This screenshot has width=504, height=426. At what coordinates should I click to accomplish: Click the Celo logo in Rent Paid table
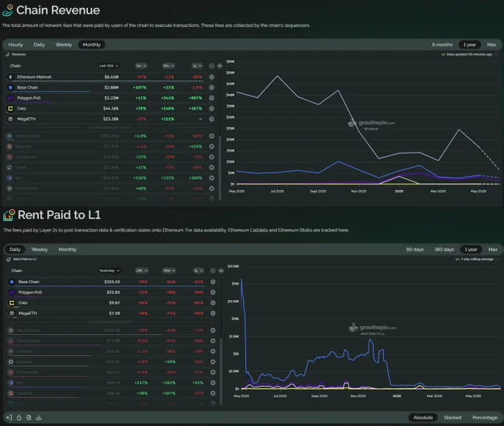(x=12, y=302)
